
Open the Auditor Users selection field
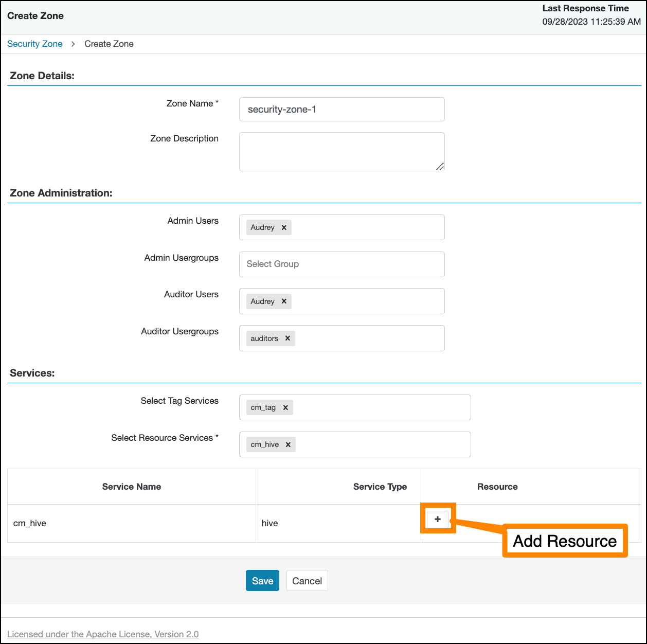click(367, 301)
